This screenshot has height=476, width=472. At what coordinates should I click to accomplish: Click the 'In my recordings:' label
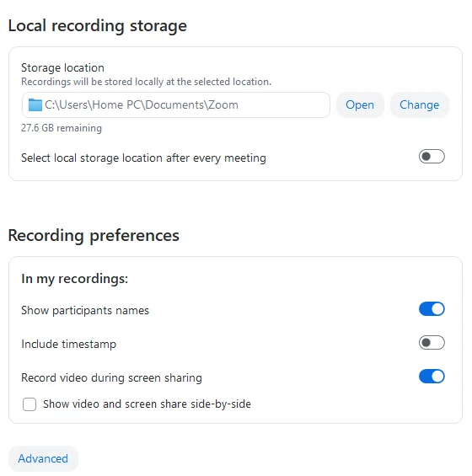click(75, 279)
